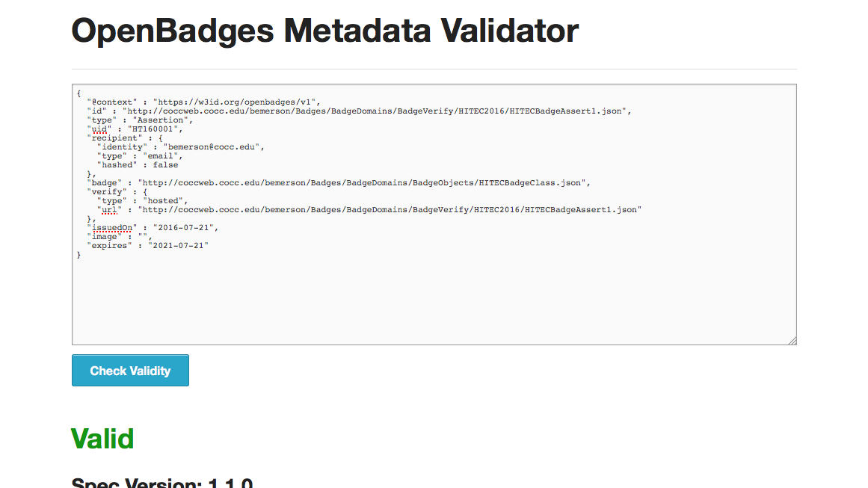The width and height of the screenshot is (868, 488).
Task: Click the OpenBadges Metadata Validator heading
Action: tap(324, 31)
